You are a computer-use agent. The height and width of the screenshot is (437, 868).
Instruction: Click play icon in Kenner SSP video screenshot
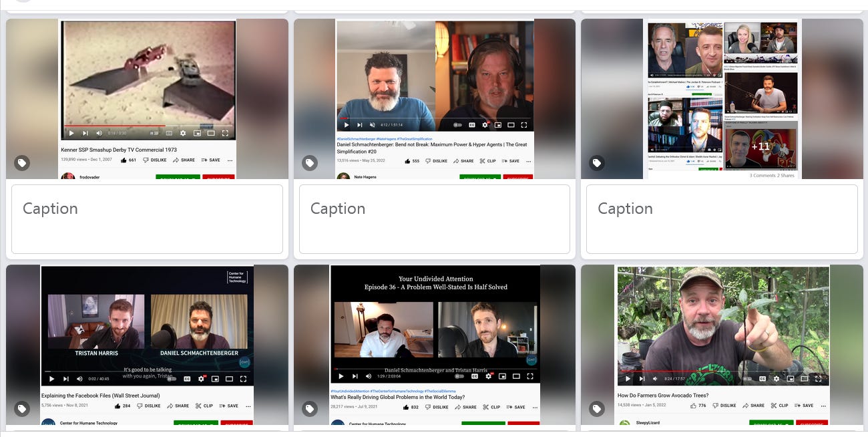click(71, 133)
